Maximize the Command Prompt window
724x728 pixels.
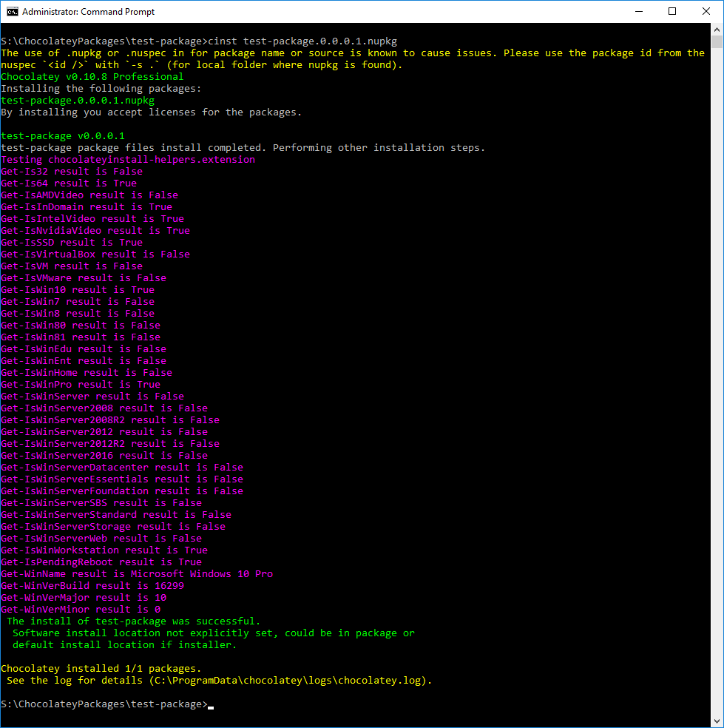(672, 12)
